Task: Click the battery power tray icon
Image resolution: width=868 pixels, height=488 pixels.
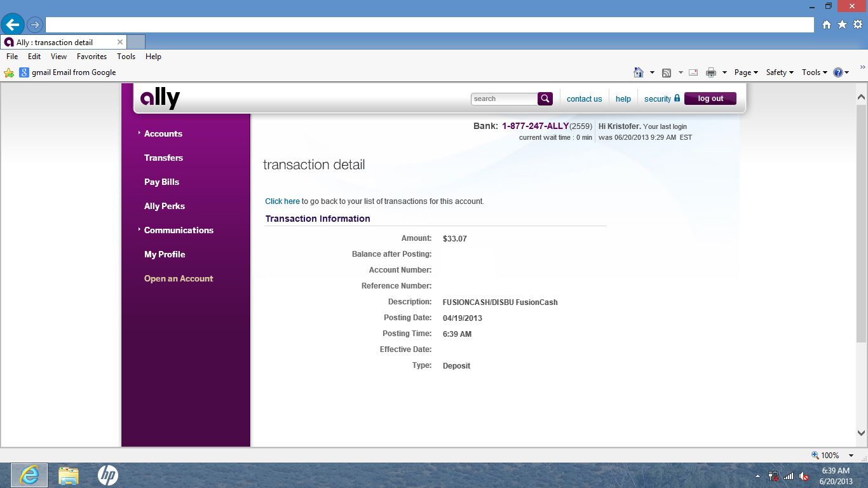Action: click(x=773, y=476)
